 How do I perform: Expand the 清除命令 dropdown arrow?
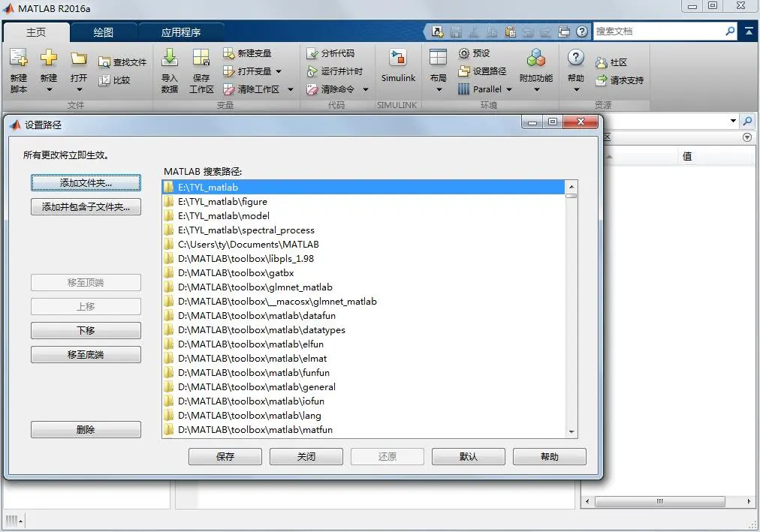[x=366, y=89]
